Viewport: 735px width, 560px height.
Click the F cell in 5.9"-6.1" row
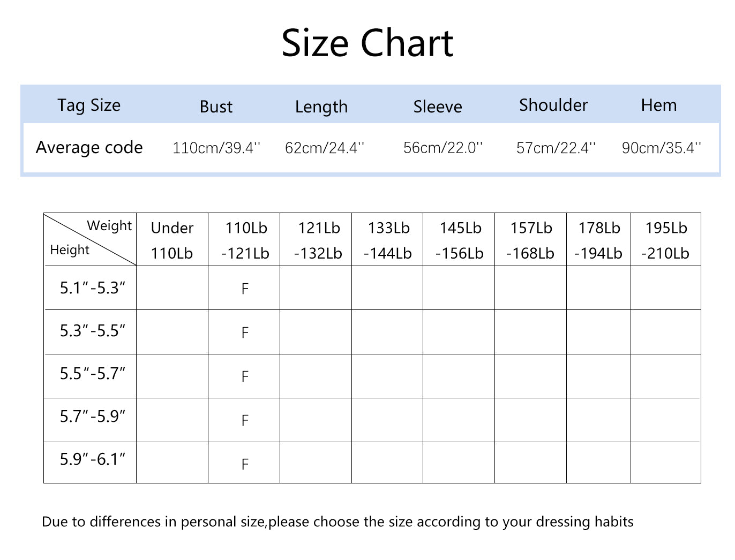click(245, 464)
